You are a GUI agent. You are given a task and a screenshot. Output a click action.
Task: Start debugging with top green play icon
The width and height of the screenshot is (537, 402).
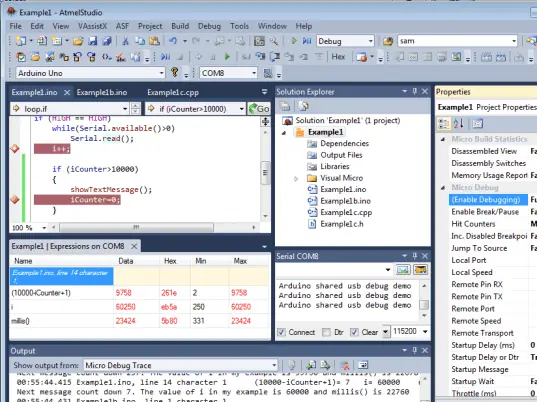(x=294, y=41)
